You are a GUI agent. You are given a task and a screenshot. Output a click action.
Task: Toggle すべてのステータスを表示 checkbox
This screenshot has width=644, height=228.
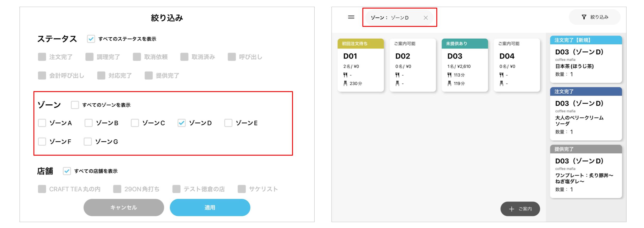[x=91, y=39]
